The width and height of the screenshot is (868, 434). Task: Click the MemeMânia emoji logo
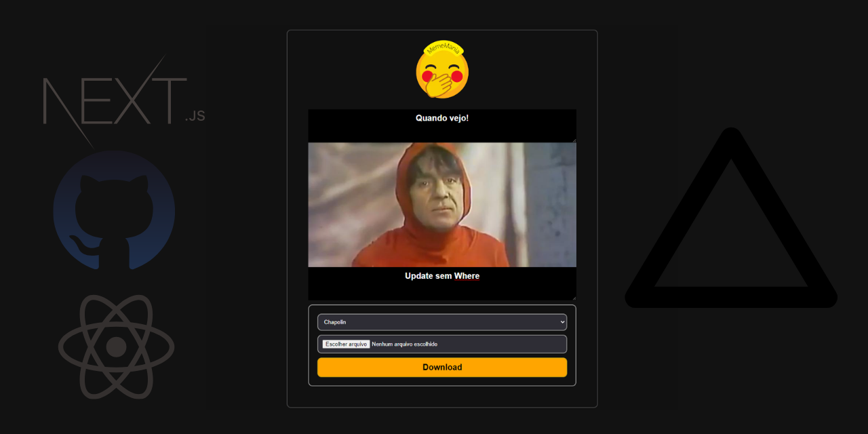(x=442, y=70)
